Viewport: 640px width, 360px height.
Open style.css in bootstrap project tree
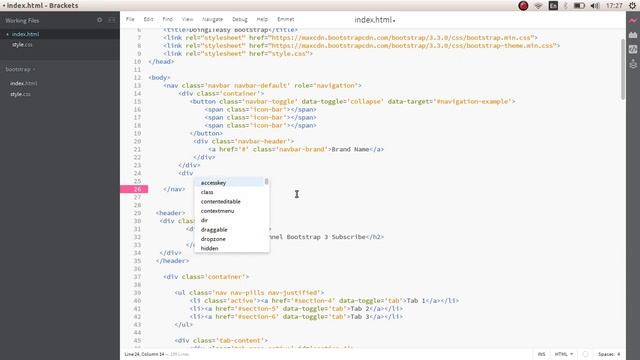[x=20, y=94]
